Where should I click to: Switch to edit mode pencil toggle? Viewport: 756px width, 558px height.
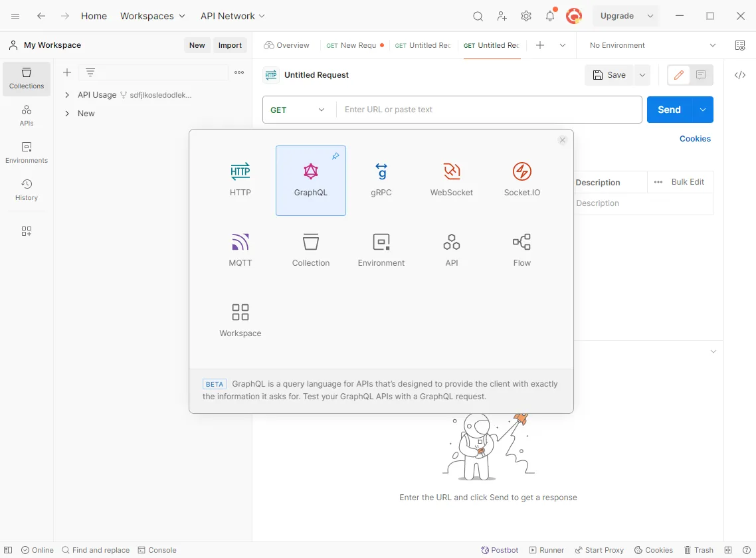point(679,75)
